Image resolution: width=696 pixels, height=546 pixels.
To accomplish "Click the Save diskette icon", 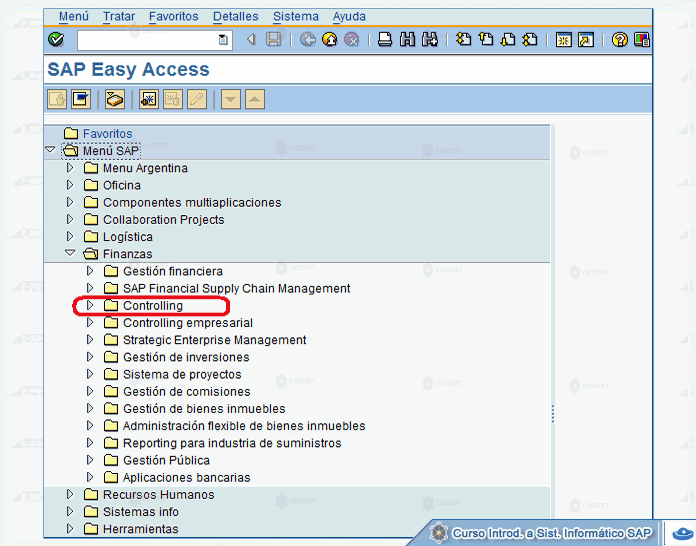I will pyautogui.click(x=273, y=40).
